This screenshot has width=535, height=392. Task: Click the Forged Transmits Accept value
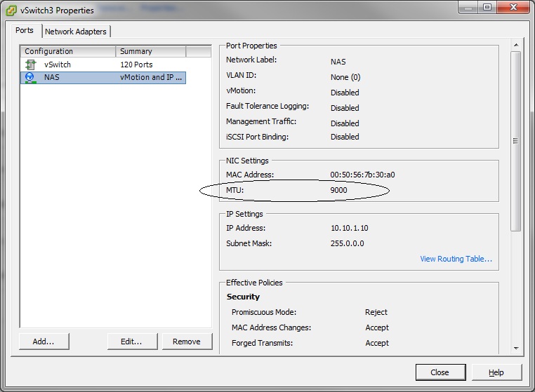377,343
